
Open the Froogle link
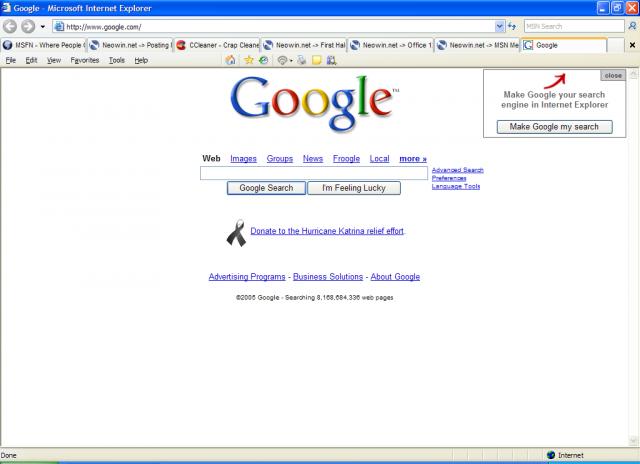point(346,159)
